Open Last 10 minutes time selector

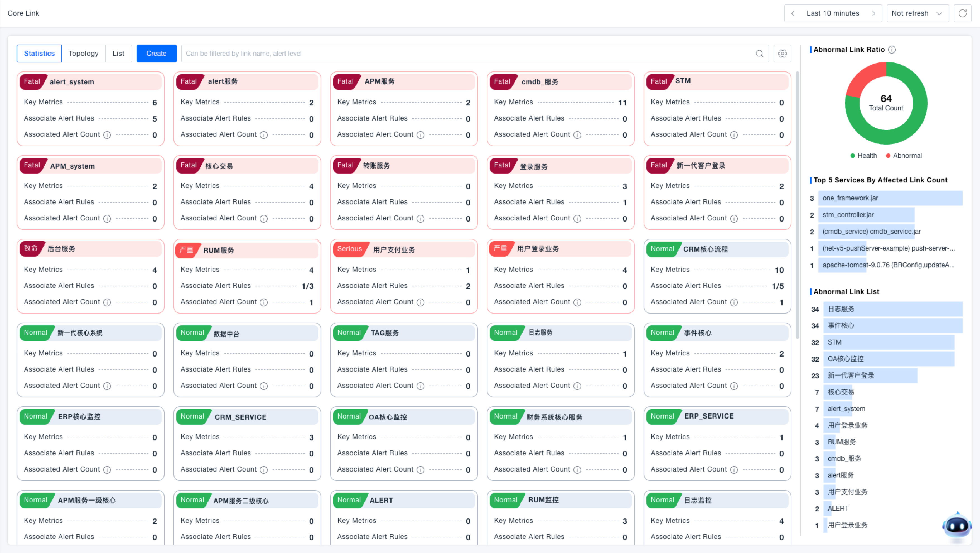click(x=832, y=13)
